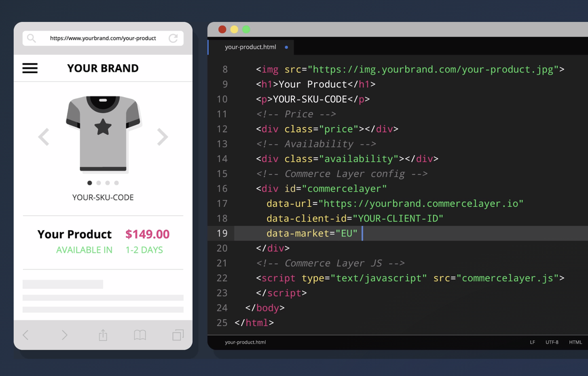Select the first carousel pagination dot
588x376 pixels.
point(89,183)
